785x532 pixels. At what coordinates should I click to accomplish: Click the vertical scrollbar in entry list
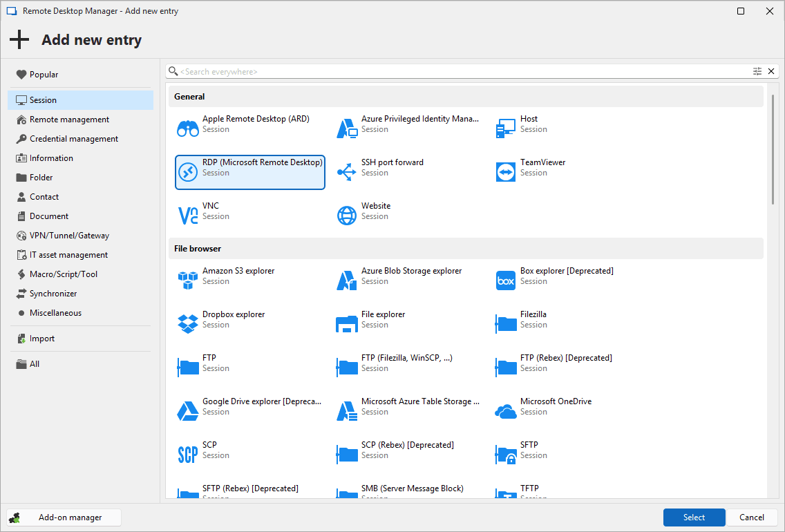[773, 149]
